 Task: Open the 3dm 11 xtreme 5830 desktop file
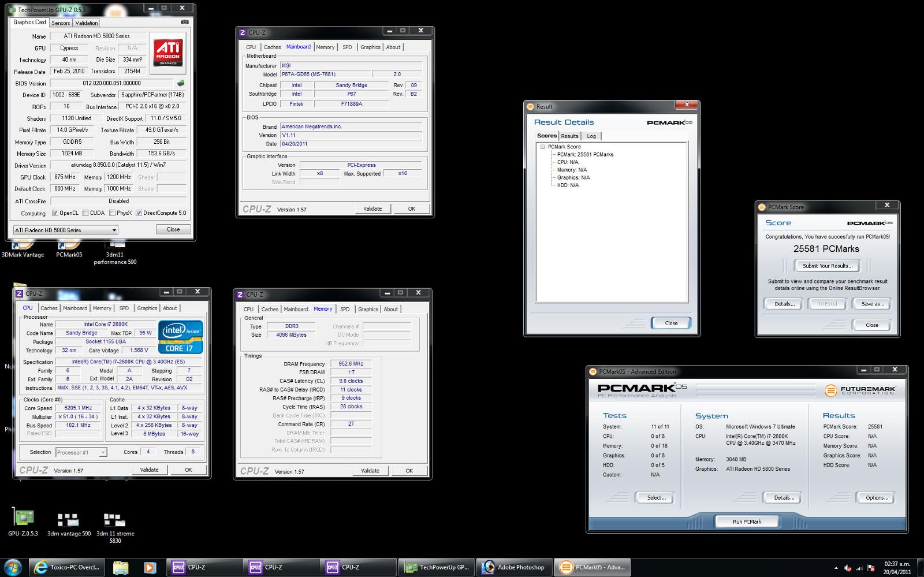[115, 527]
